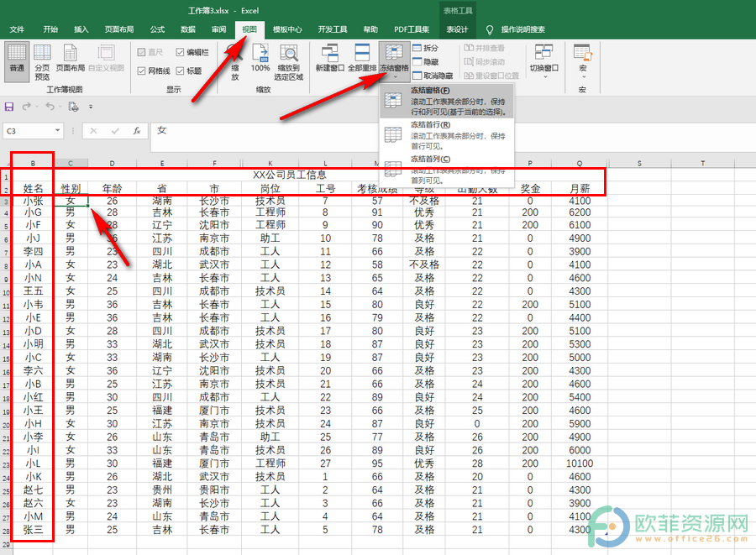
Task: Switch to the 开发工具 ribbon tab
Action: (333, 29)
